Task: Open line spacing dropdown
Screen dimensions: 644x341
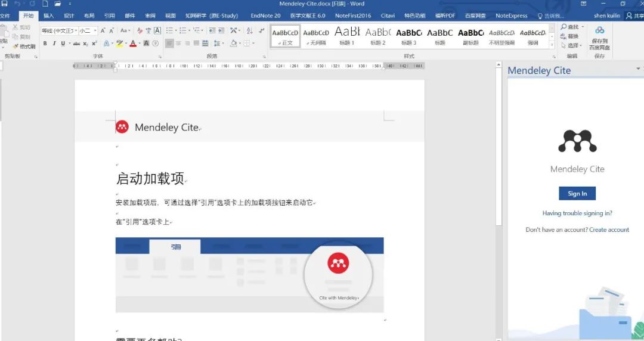Action: click(219, 44)
